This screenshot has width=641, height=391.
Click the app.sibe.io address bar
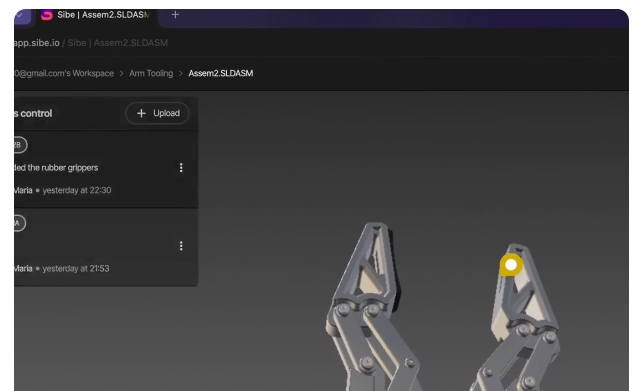pos(91,43)
